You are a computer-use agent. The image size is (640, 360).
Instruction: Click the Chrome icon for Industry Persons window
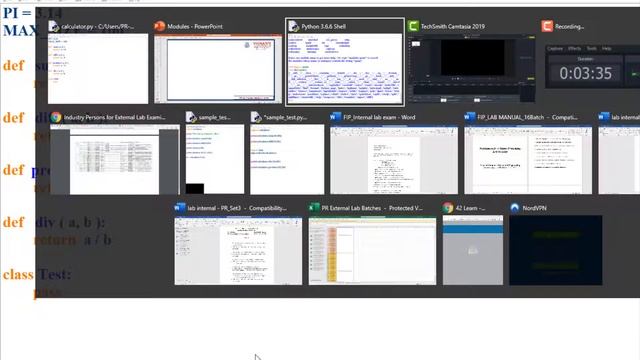pyautogui.click(x=56, y=118)
